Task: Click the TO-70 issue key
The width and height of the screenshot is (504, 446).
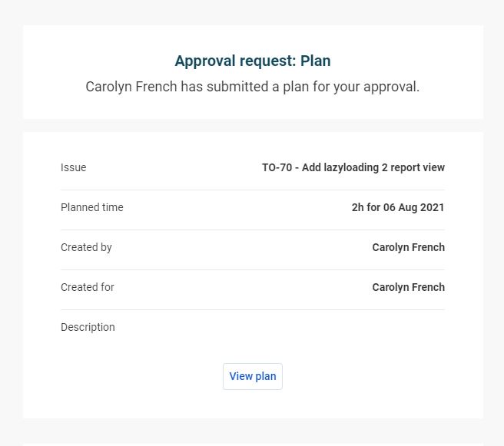Action: [277, 167]
